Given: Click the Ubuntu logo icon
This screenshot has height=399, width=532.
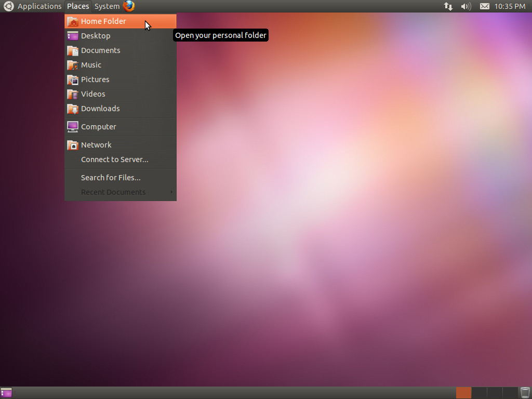Looking at the screenshot, I should pyautogui.click(x=8, y=6).
